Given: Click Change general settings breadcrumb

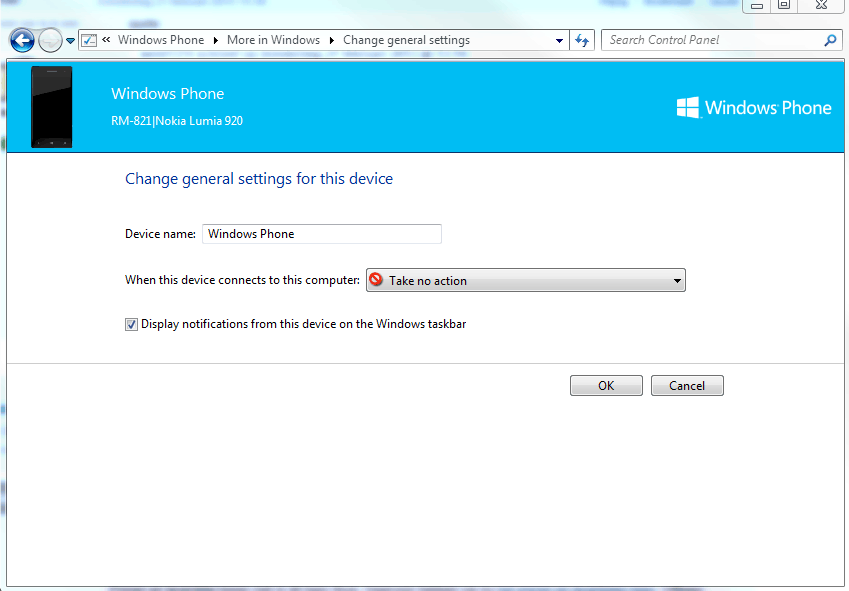Looking at the screenshot, I should click(x=407, y=40).
